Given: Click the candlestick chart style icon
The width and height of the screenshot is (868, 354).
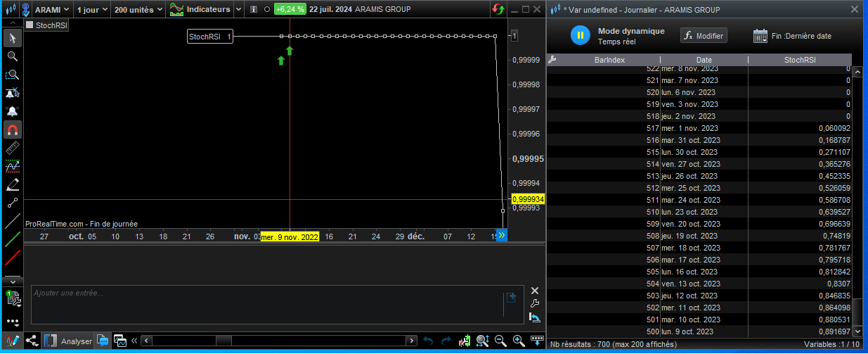Looking at the screenshot, I should 11,10.
